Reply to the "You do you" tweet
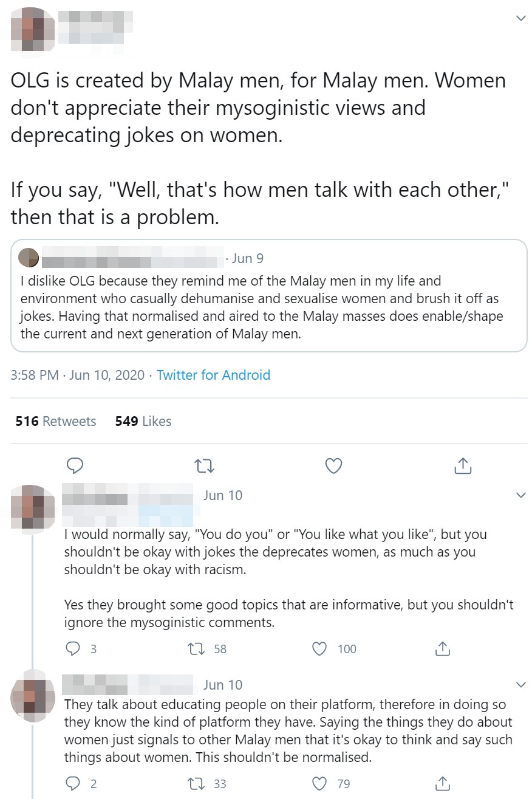 (x=73, y=649)
